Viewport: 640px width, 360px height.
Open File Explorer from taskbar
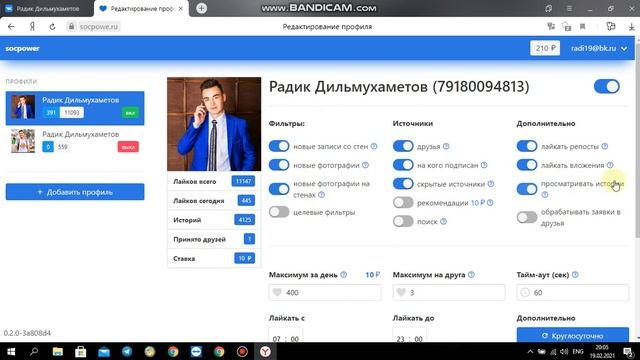[58, 351]
